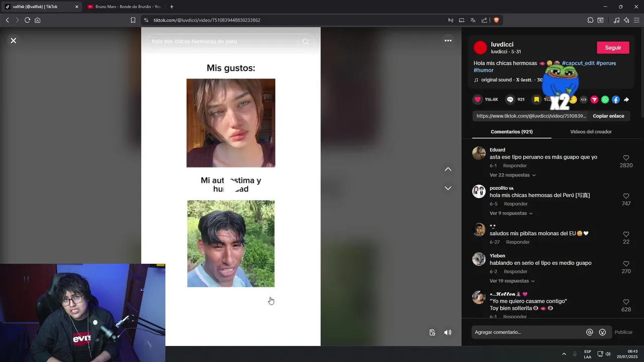Viewport: 644px width, 362px height.
Task: Click the search magnifier icon in video
Action: pos(305,41)
